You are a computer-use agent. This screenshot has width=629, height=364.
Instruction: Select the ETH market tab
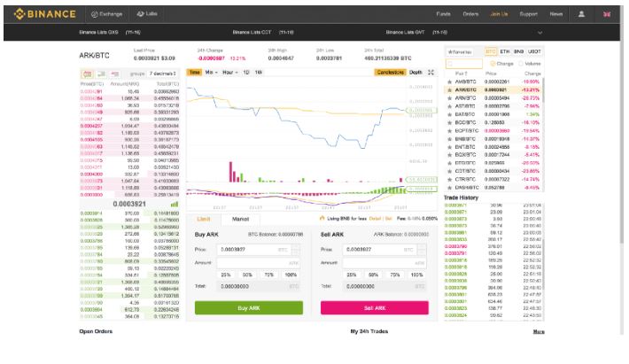pyautogui.click(x=505, y=51)
